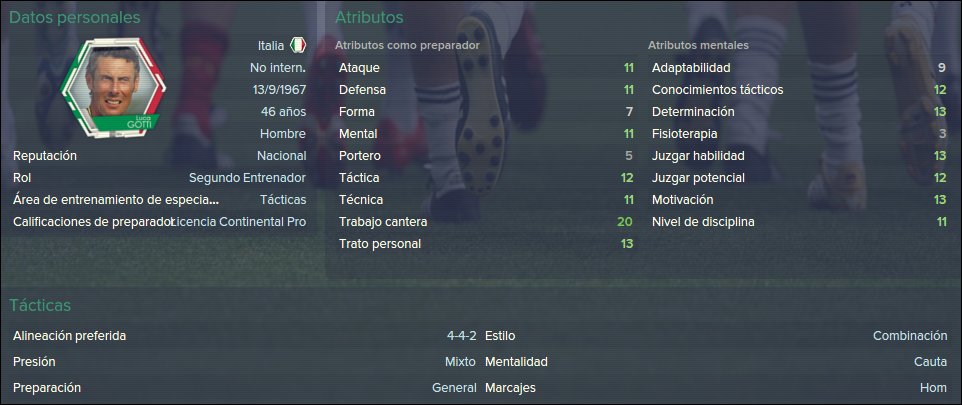
Task: Open the Datos personales section header
Action: coord(75,18)
